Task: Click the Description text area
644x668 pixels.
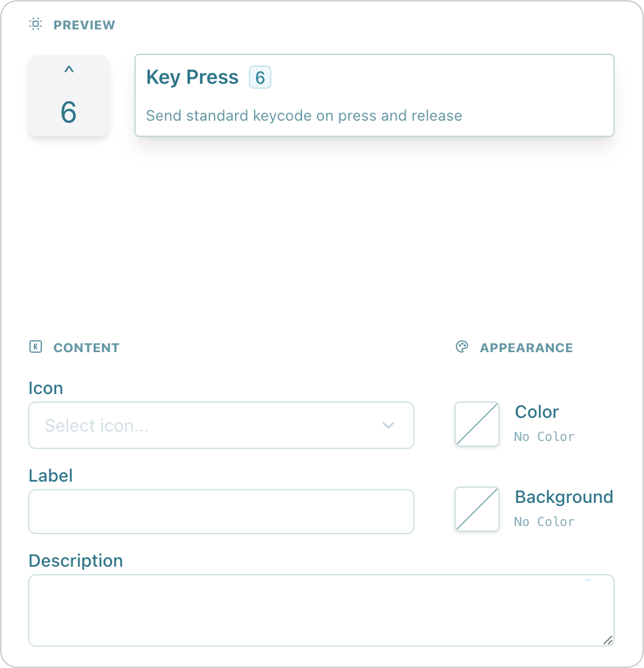Action: [x=321, y=610]
